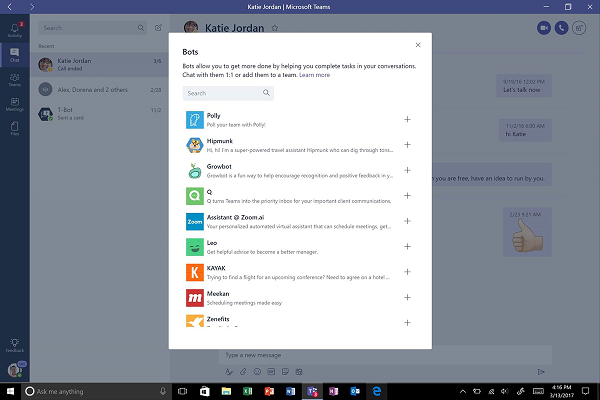The height and width of the screenshot is (400, 600).
Task: Open the Files section in sidebar
Action: 14,130
